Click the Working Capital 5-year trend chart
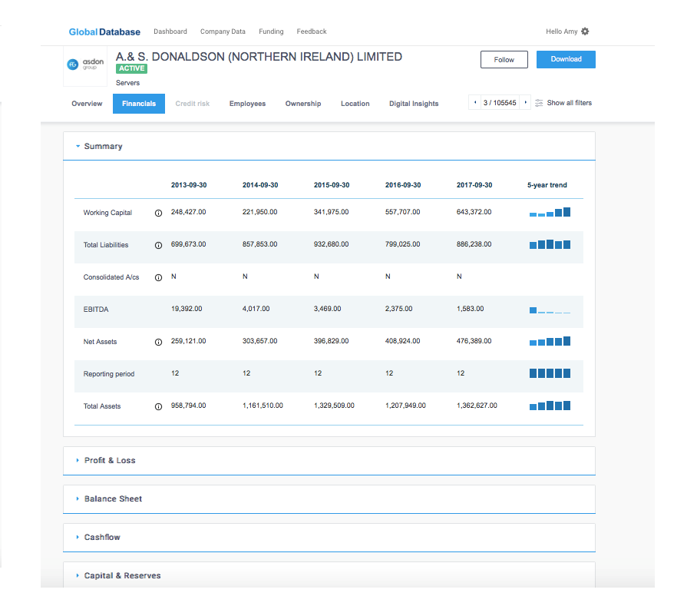 [x=550, y=212]
